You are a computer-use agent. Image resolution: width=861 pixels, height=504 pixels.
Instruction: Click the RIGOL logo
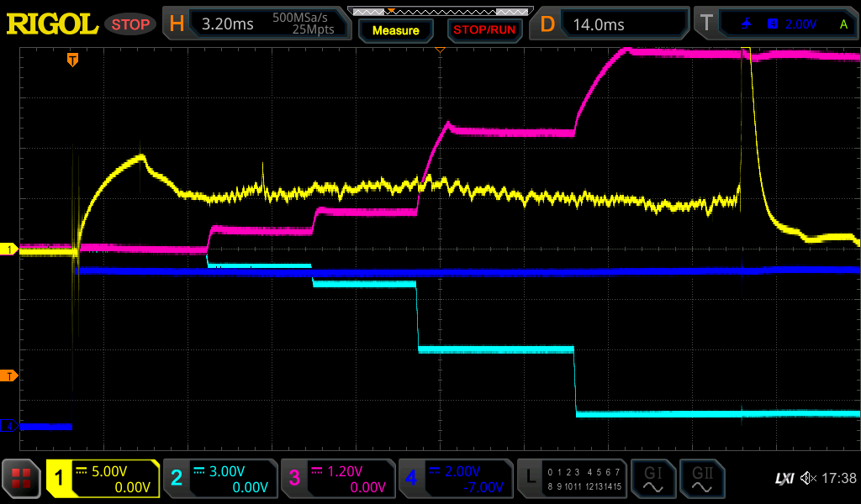click(52, 24)
